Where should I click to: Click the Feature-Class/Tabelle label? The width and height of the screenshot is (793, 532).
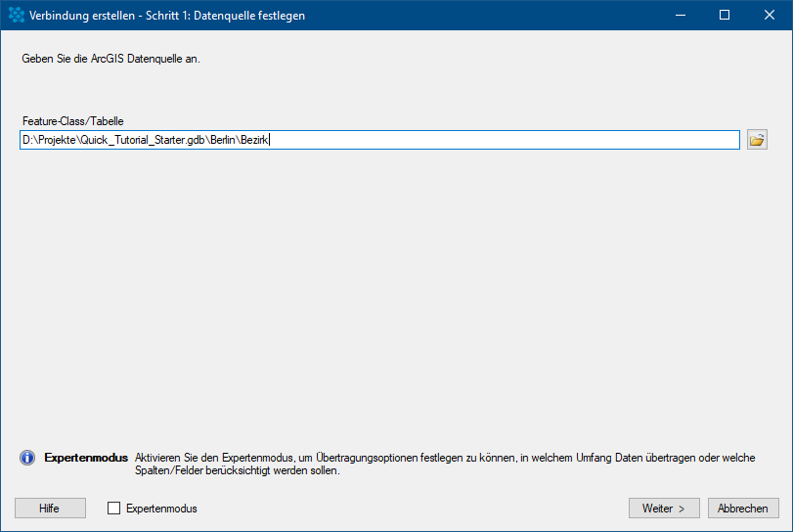(72, 121)
